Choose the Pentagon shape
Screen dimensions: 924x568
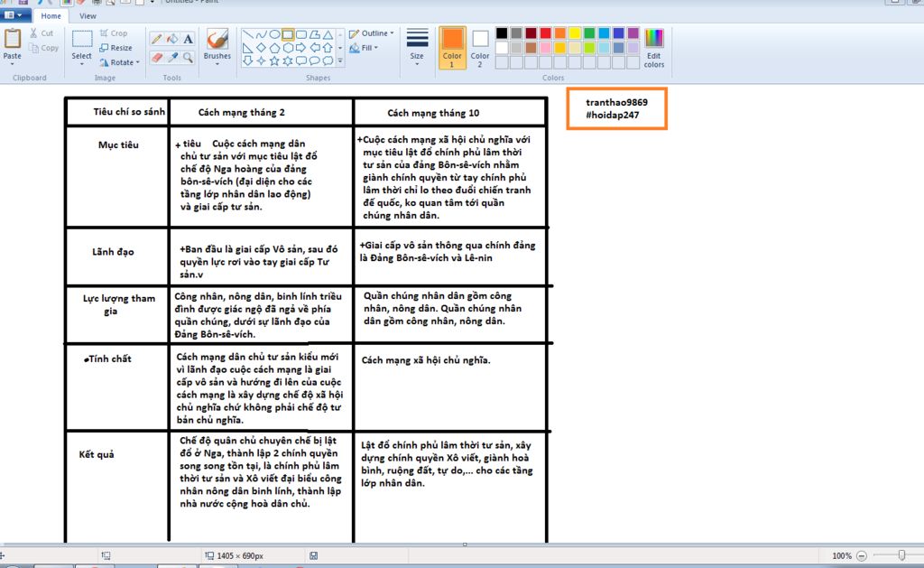coord(274,48)
